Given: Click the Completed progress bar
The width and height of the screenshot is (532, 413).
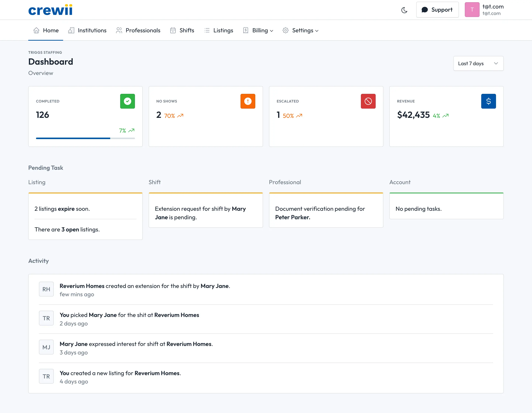Looking at the screenshot, I should (x=85, y=138).
